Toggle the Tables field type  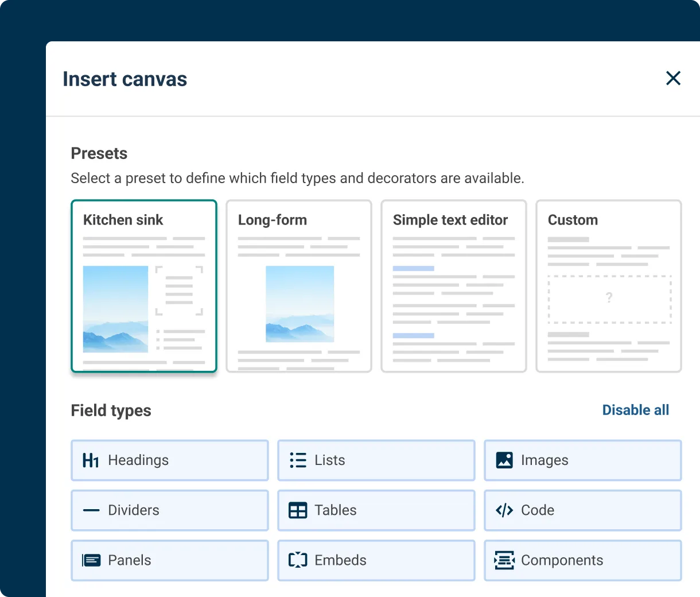pos(376,510)
